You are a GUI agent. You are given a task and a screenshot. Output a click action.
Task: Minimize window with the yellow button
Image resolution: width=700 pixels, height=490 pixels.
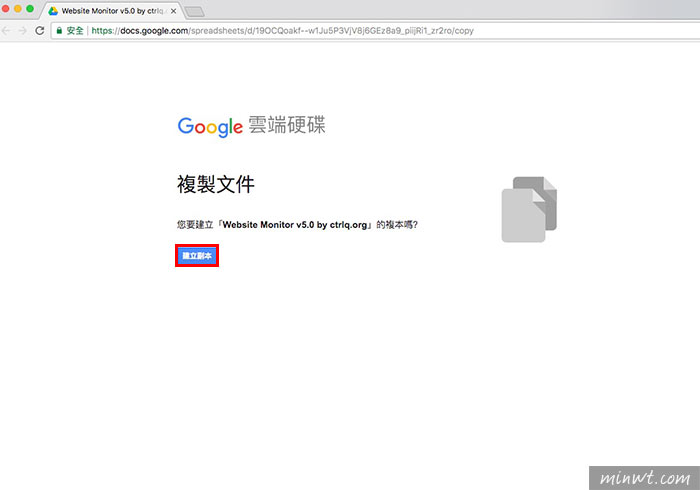click(x=18, y=8)
